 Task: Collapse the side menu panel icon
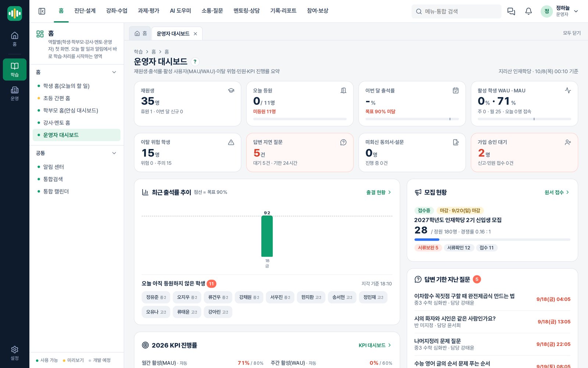pos(42,11)
